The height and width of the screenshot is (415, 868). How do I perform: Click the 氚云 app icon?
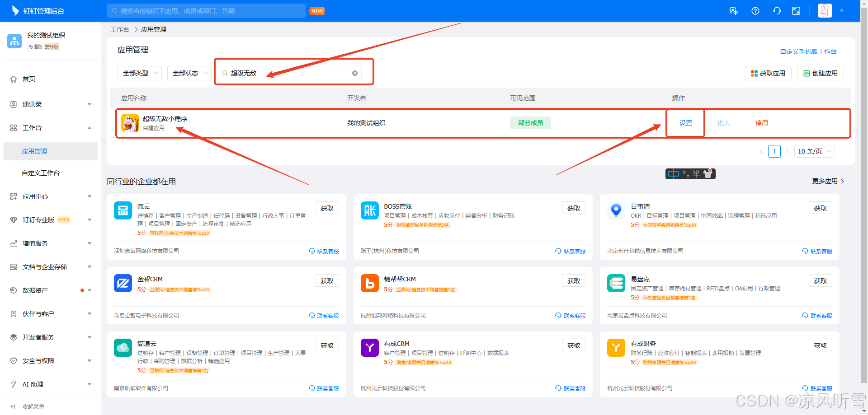[x=123, y=210]
